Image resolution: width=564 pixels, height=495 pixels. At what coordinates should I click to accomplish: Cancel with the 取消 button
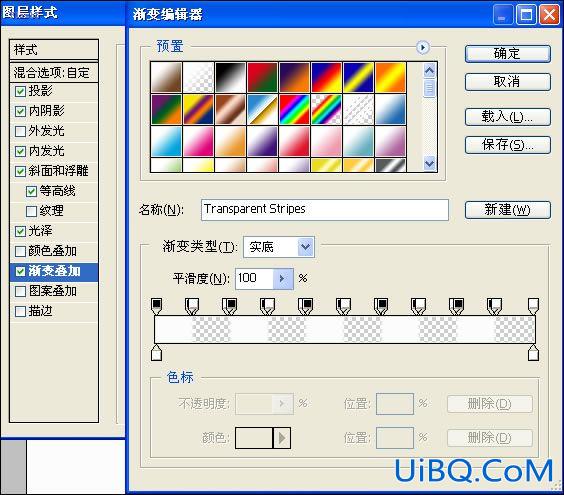508,82
